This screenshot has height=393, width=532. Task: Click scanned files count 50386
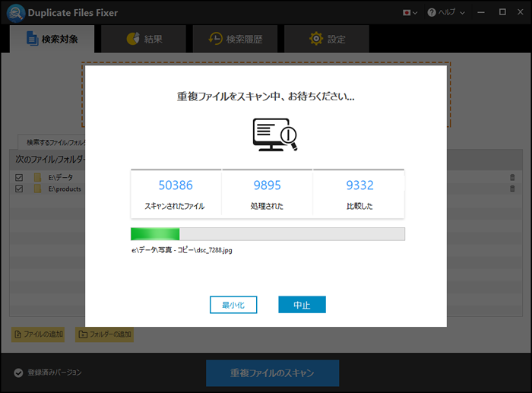click(176, 185)
